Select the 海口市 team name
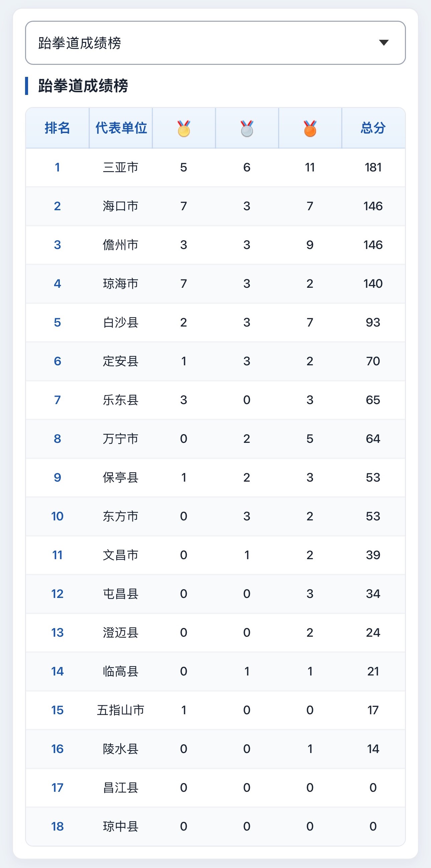Image resolution: width=431 pixels, height=868 pixels. [x=121, y=206]
